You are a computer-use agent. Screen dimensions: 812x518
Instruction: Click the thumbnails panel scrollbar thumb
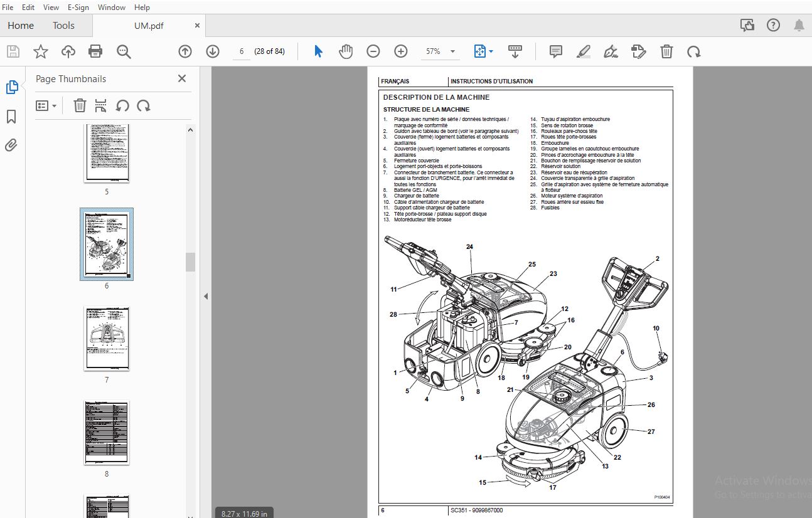click(191, 262)
